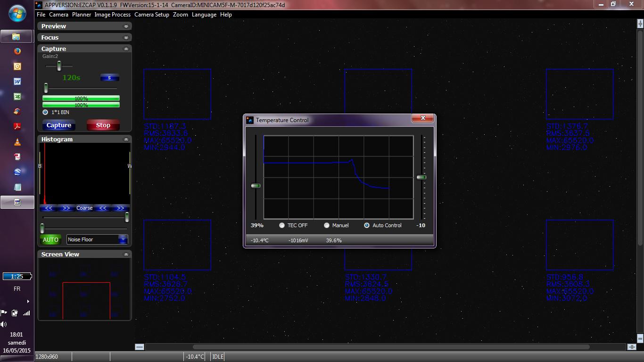
Task: Click the power plug tray icon
Action: 15,313
